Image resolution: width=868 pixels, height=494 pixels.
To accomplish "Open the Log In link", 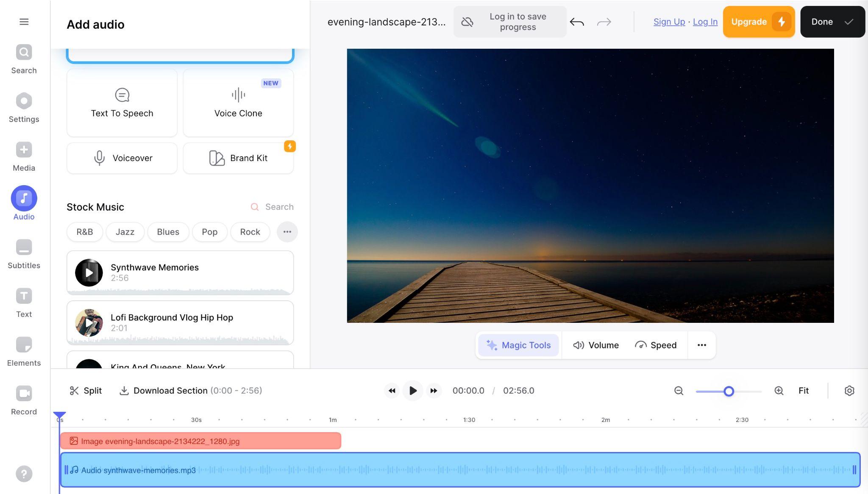I will tap(705, 22).
